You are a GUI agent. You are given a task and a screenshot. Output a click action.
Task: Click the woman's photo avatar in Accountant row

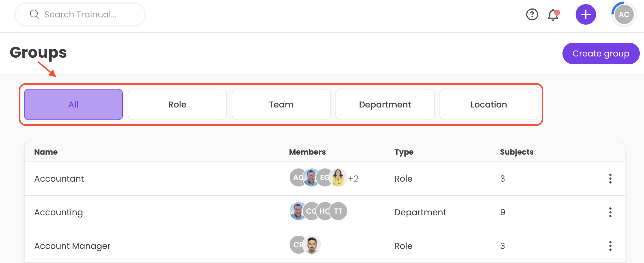[x=339, y=177]
